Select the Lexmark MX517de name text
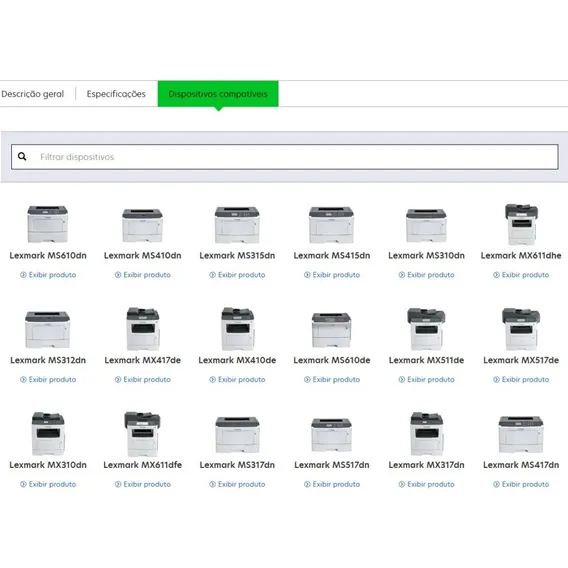 (x=521, y=360)
